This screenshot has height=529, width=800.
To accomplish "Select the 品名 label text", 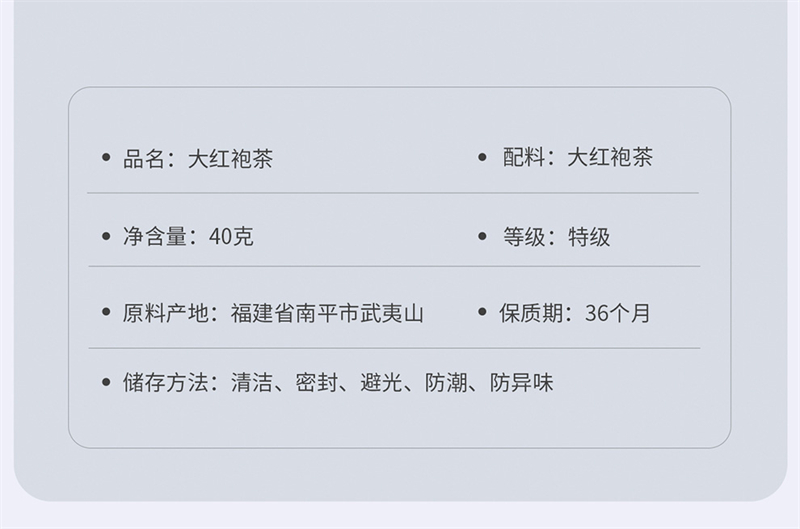I will click(x=143, y=158).
